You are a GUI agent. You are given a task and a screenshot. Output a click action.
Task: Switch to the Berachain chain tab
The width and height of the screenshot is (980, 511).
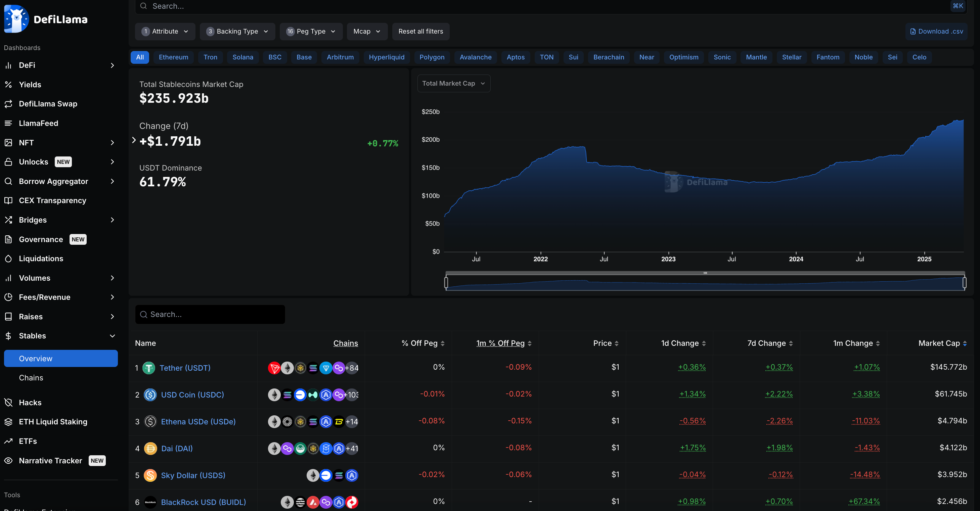pos(609,57)
